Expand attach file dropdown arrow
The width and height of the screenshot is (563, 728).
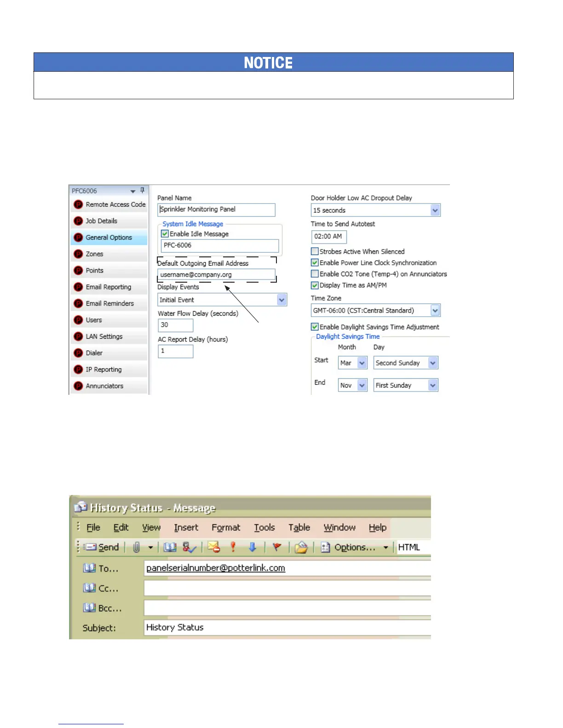tap(150, 547)
